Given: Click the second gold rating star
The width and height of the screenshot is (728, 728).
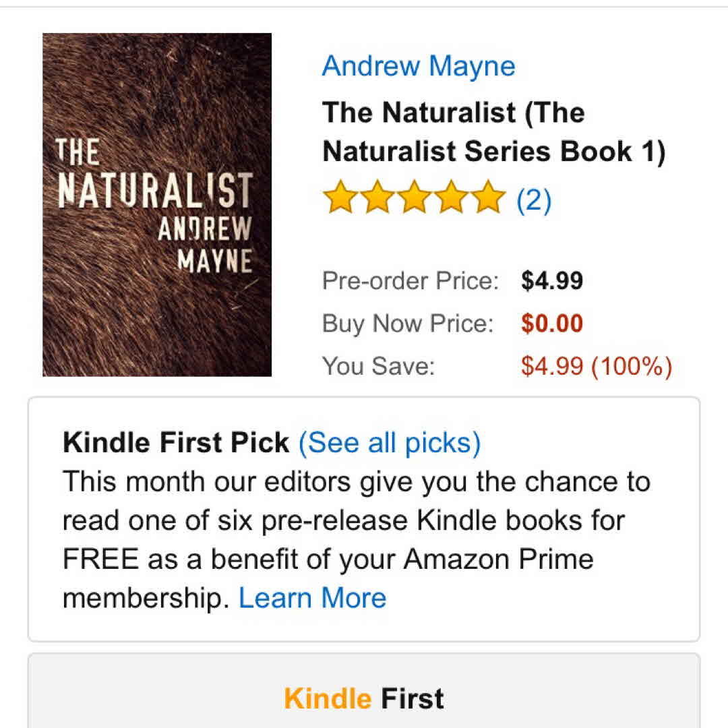Looking at the screenshot, I should 377,197.
